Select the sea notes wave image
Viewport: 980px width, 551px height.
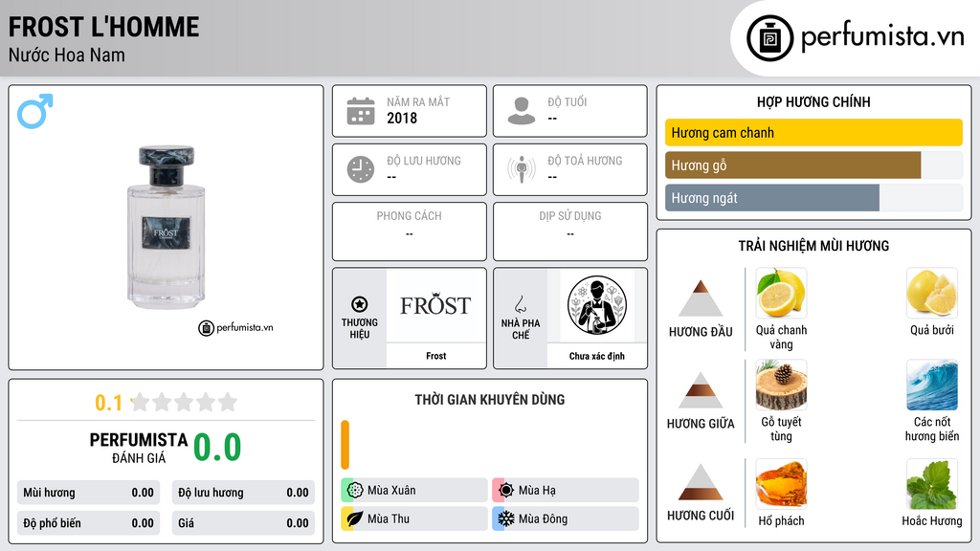932,385
